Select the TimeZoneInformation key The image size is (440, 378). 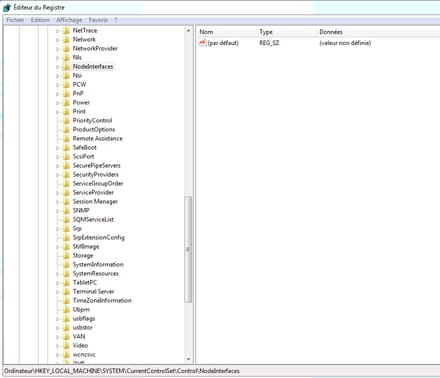click(x=102, y=300)
